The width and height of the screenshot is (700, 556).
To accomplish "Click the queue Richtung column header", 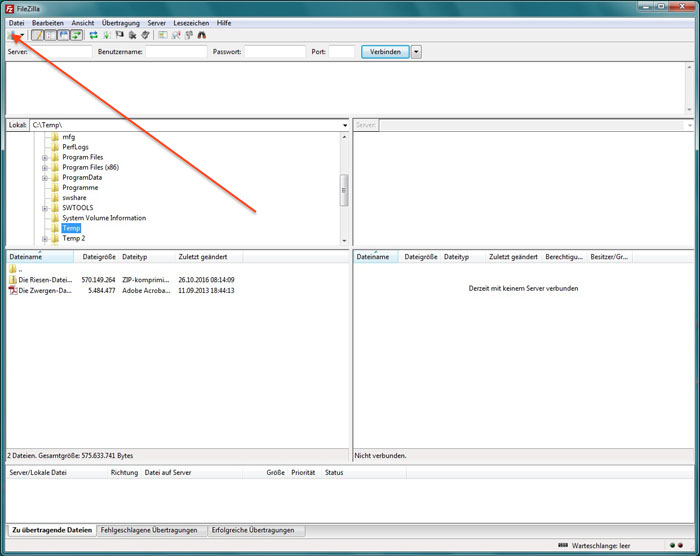I will 125,472.
